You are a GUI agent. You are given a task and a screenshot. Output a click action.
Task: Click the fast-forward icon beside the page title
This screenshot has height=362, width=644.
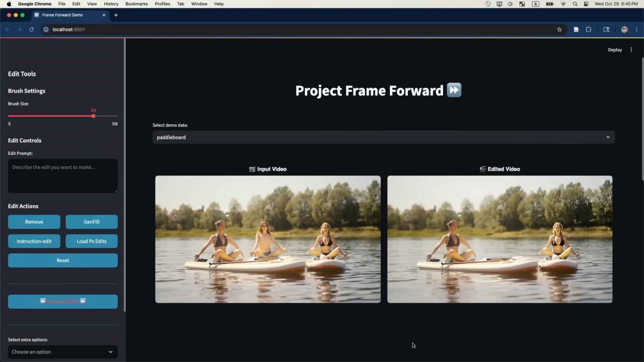[453, 90]
